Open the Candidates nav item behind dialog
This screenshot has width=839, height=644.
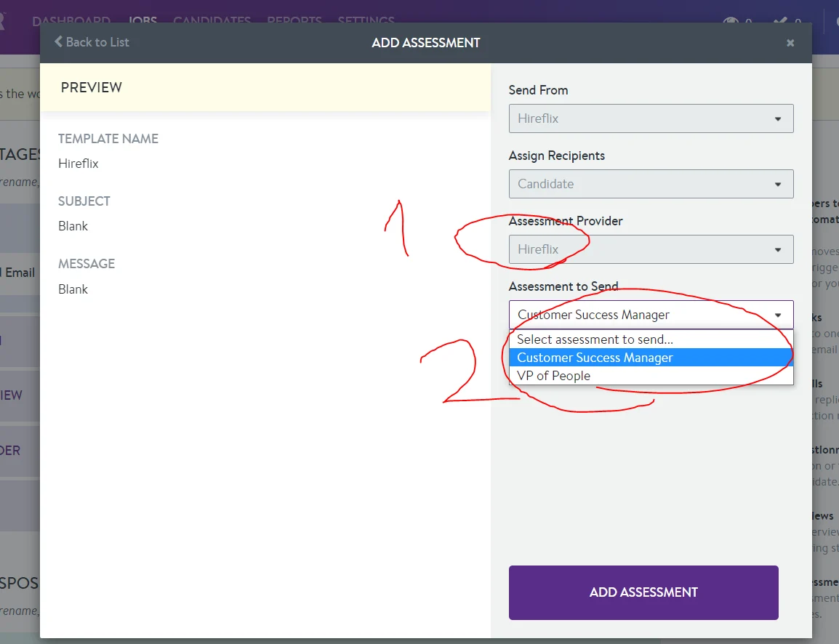212,20
